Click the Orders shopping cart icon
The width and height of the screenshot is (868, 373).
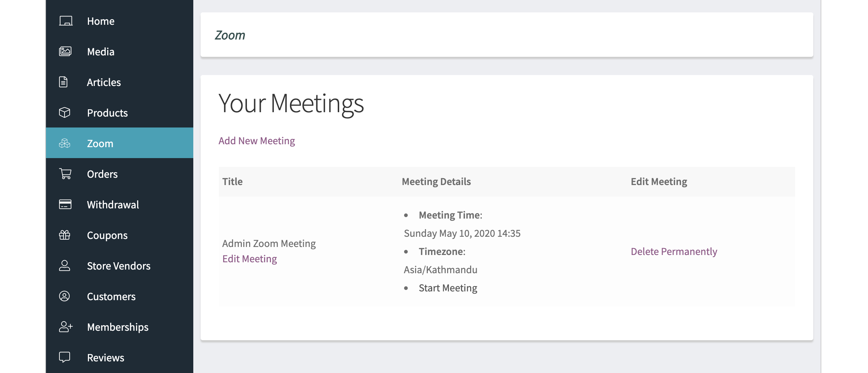pos(65,174)
